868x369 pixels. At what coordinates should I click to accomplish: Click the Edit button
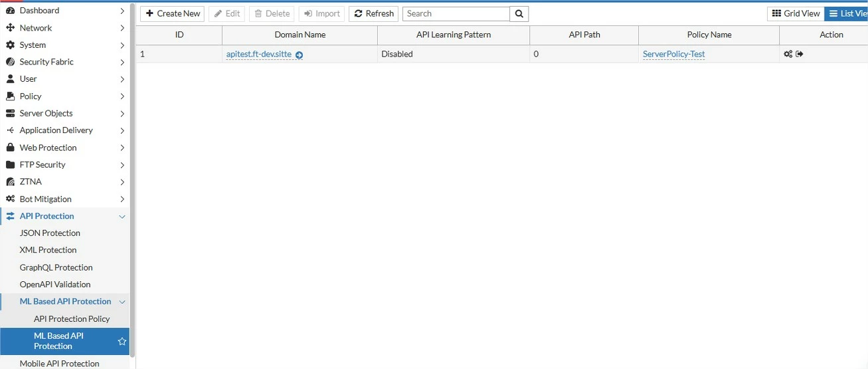(227, 13)
